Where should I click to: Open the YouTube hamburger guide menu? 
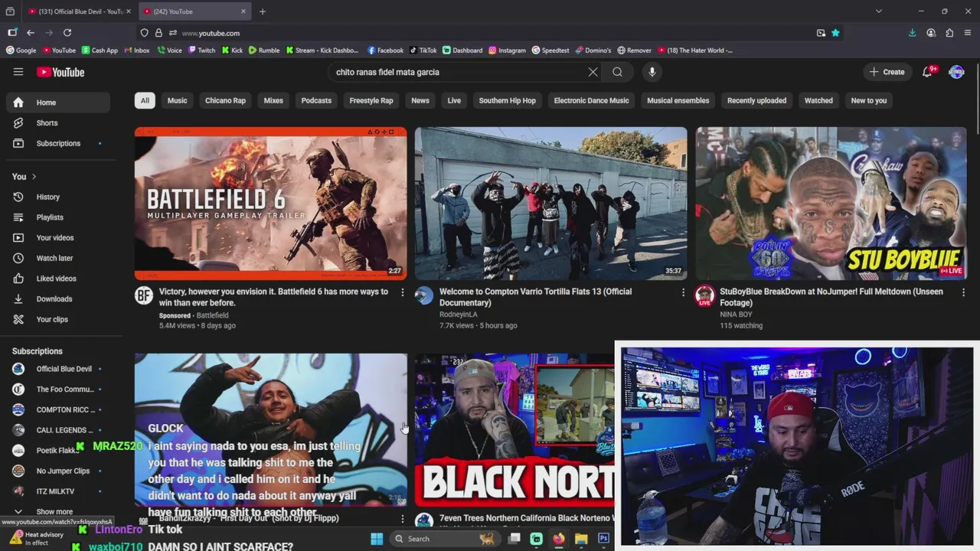(x=18, y=72)
